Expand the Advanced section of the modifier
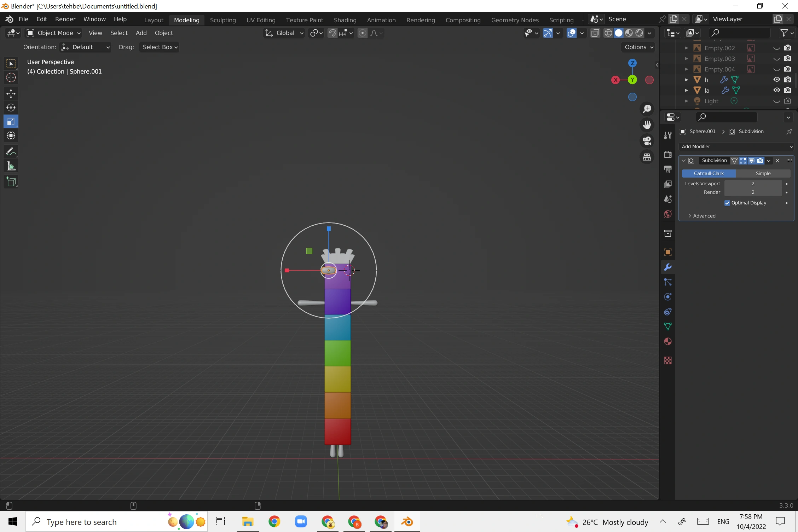This screenshot has height=532, width=798. 704,215
